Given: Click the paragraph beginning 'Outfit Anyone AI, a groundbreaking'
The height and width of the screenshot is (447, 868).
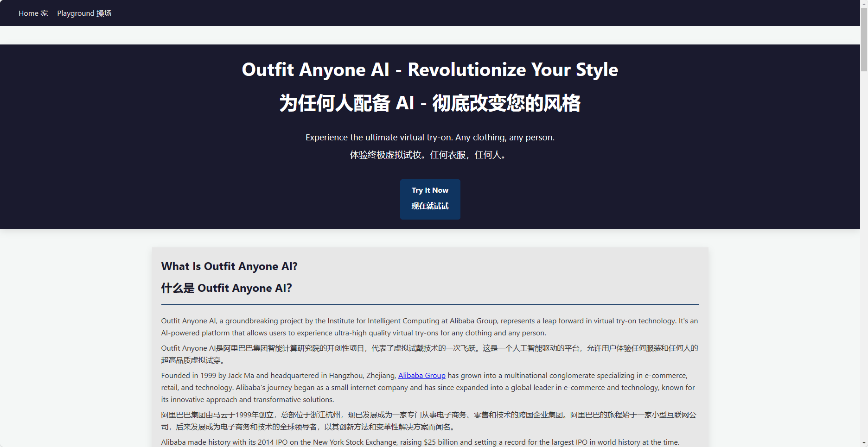Looking at the screenshot, I should (x=429, y=327).
